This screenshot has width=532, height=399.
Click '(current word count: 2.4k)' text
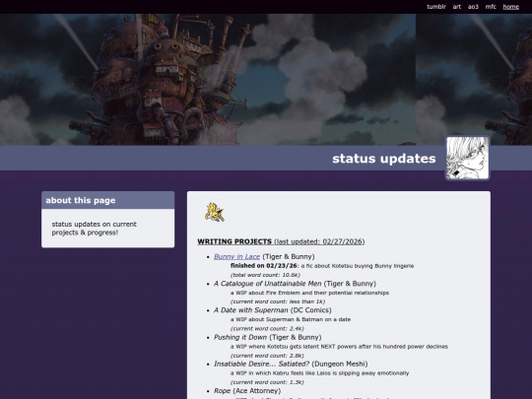(267, 328)
